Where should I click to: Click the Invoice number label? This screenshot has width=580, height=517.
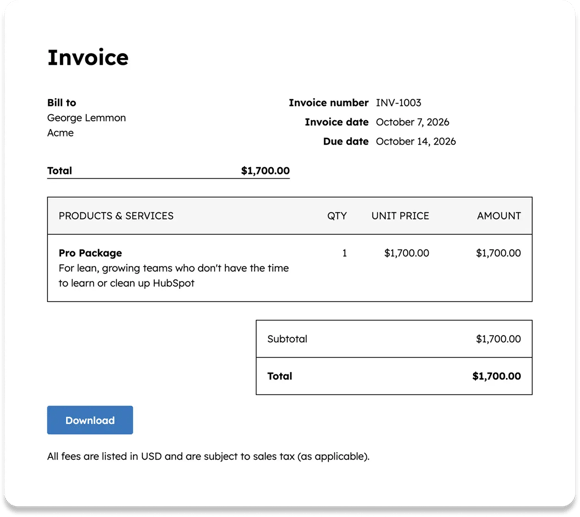coord(328,102)
